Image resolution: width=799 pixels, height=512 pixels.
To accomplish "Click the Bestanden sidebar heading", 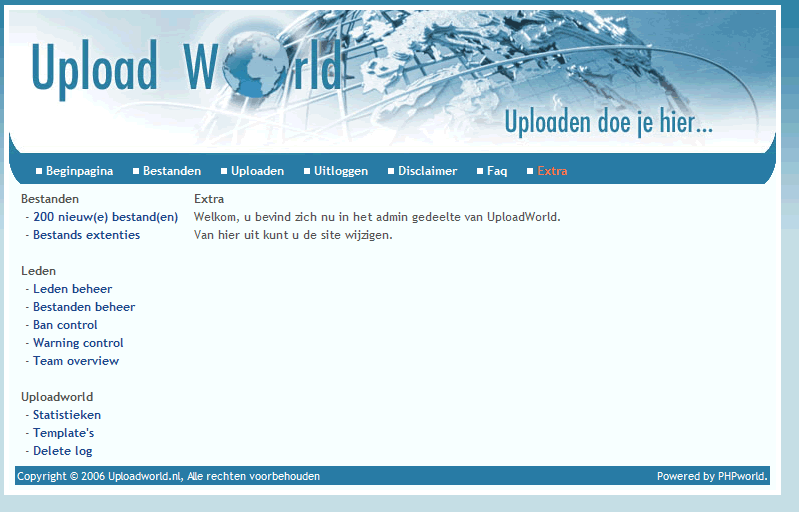I will coord(50,199).
